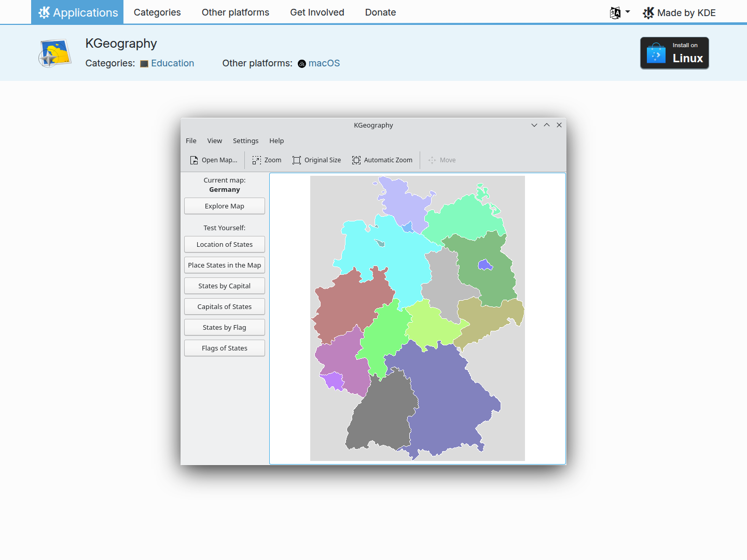Screen dimensions: 747x560
Task: Start the Capitals of States test
Action: pos(225,306)
